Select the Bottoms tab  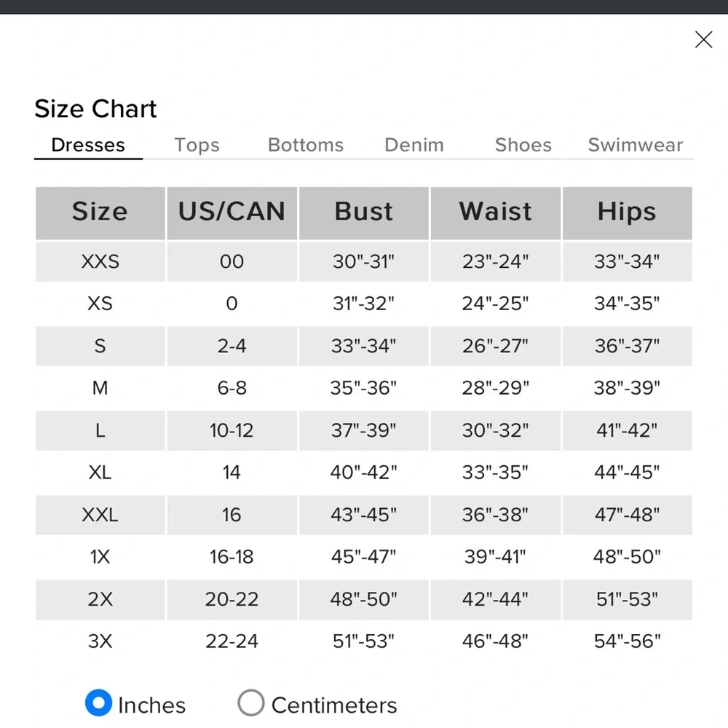click(x=306, y=145)
